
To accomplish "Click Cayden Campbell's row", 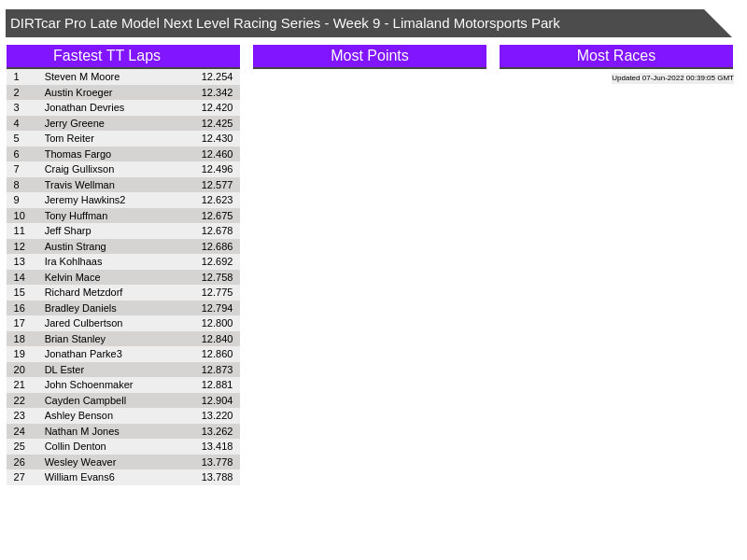I will [x=85, y=400].
